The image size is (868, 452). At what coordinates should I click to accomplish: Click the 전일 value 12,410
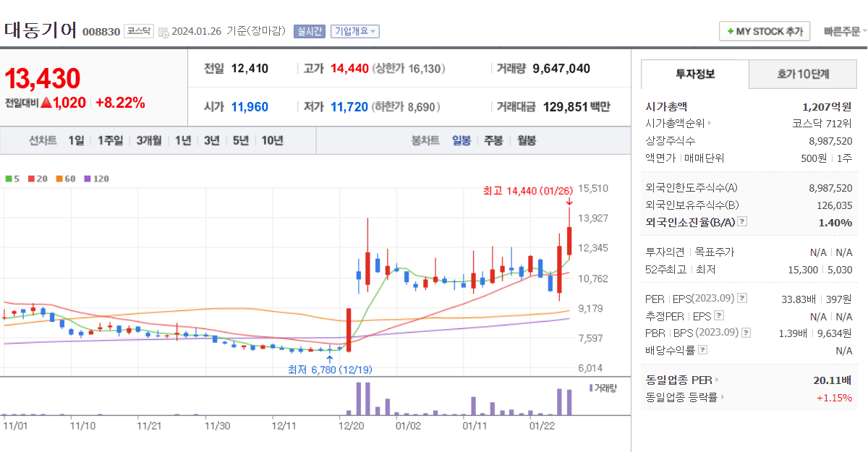250,69
